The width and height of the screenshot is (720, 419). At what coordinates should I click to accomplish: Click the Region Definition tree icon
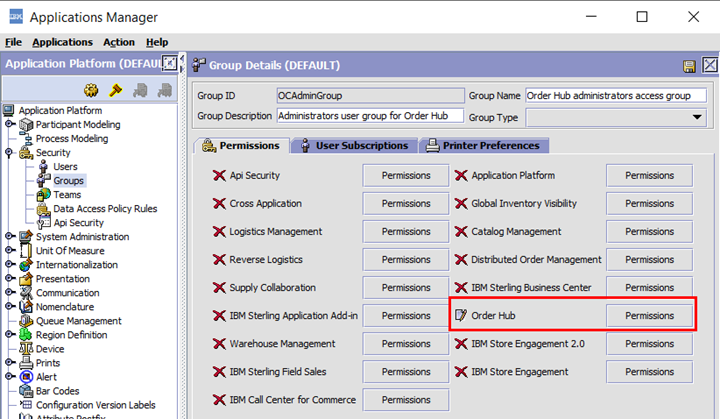click(x=26, y=334)
